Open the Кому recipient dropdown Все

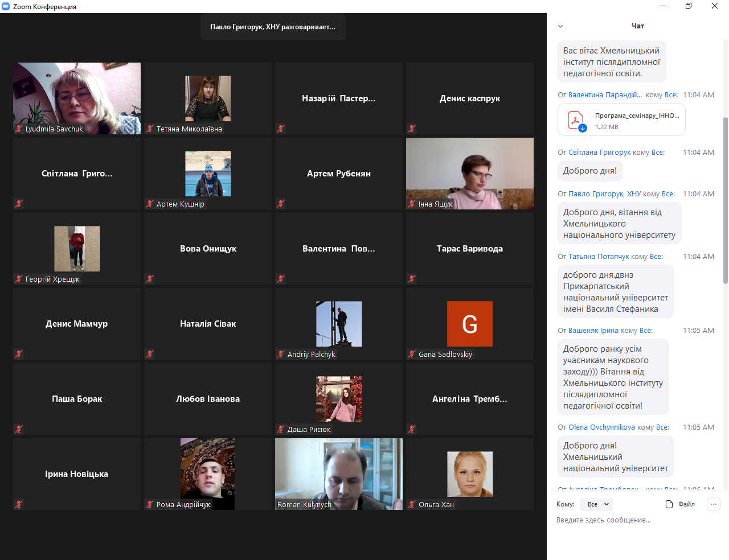[x=596, y=504]
